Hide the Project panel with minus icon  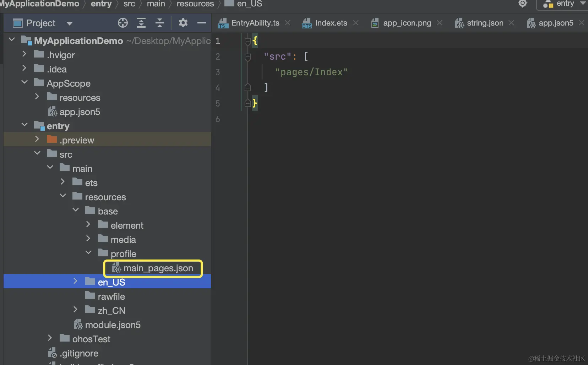(202, 23)
